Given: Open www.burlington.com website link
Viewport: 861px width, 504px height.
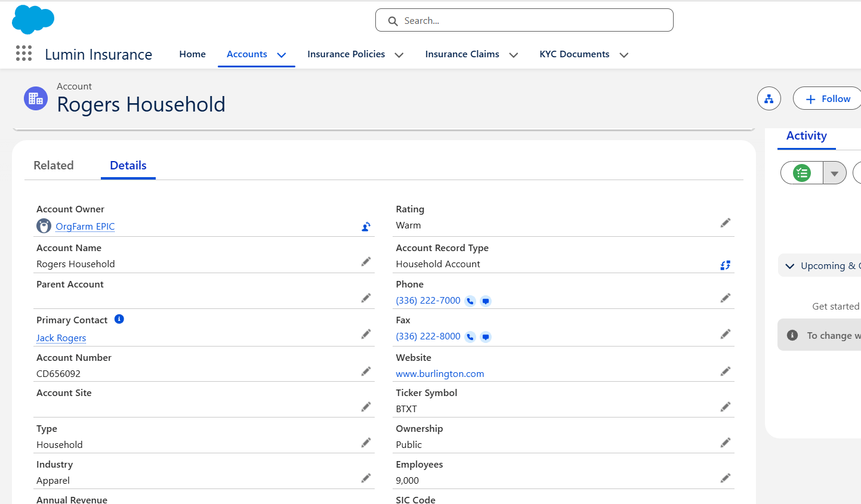Looking at the screenshot, I should (x=440, y=374).
